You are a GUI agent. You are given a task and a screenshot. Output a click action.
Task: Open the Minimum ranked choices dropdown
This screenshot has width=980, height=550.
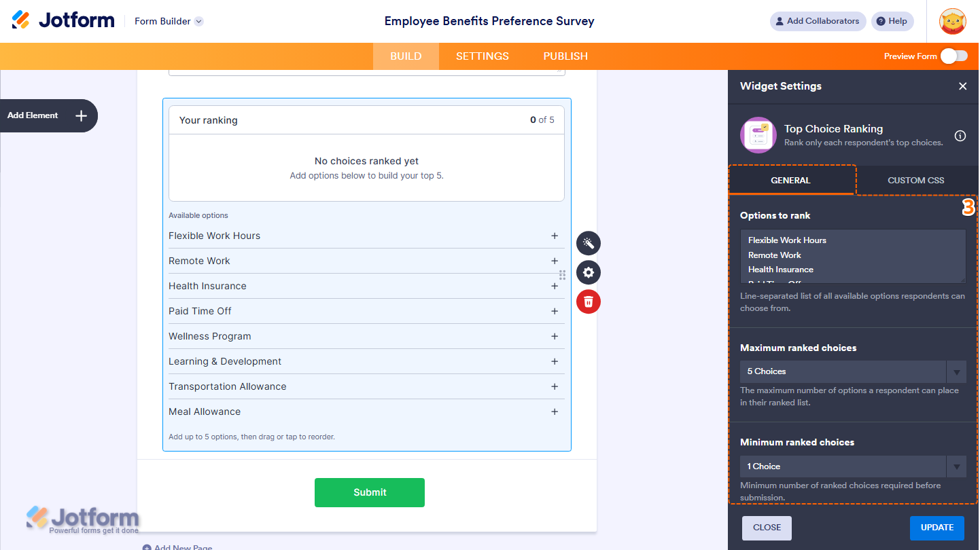(x=853, y=466)
